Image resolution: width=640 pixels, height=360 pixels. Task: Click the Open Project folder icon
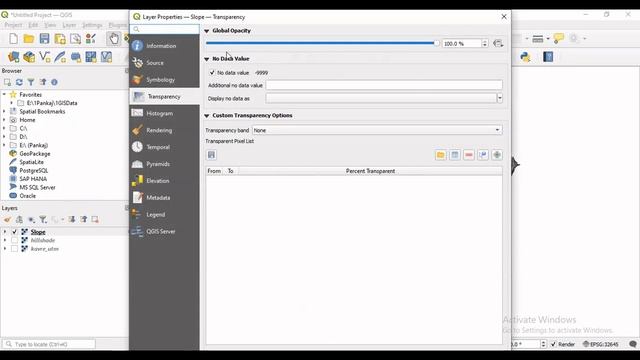pyautogui.click(x=29, y=39)
